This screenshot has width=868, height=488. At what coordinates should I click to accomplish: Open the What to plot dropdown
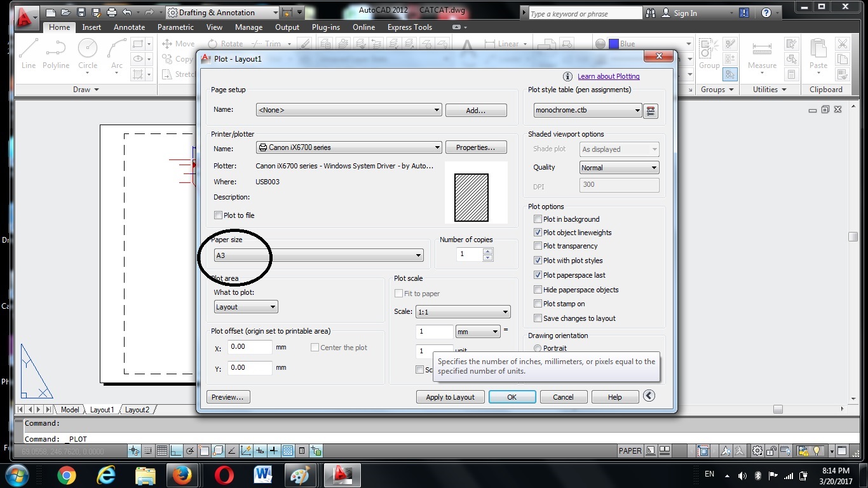coord(246,307)
